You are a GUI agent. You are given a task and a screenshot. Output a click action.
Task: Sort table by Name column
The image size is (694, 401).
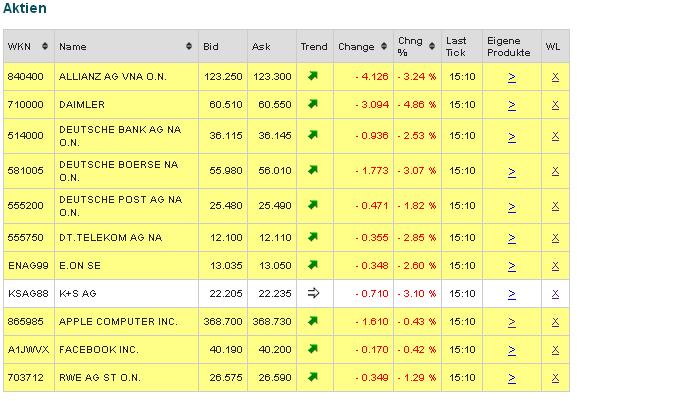click(190, 47)
